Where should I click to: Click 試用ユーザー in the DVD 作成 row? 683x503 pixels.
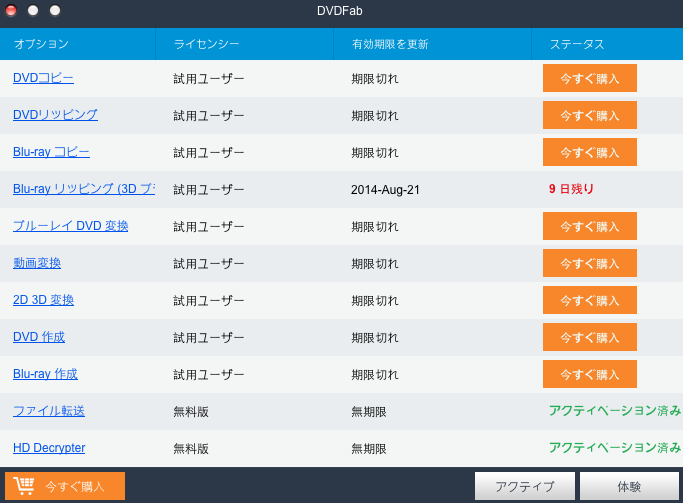[209, 338]
